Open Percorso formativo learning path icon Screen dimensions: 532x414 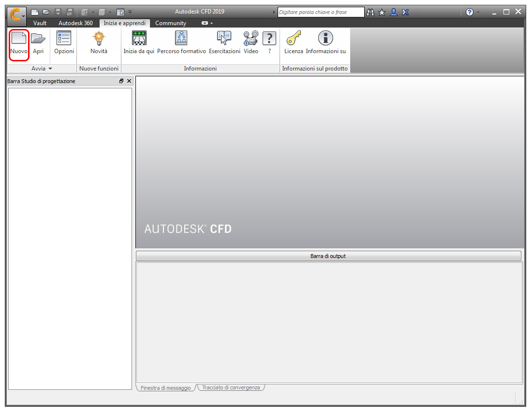(181, 38)
